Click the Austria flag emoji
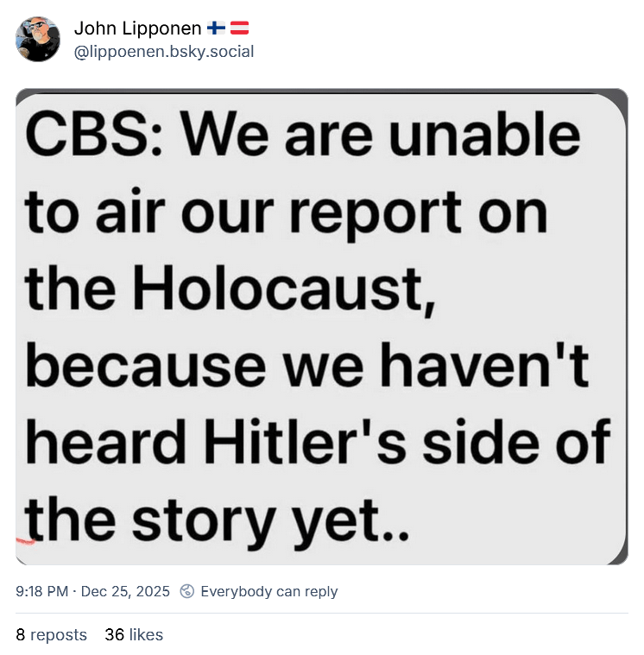 coord(239,28)
